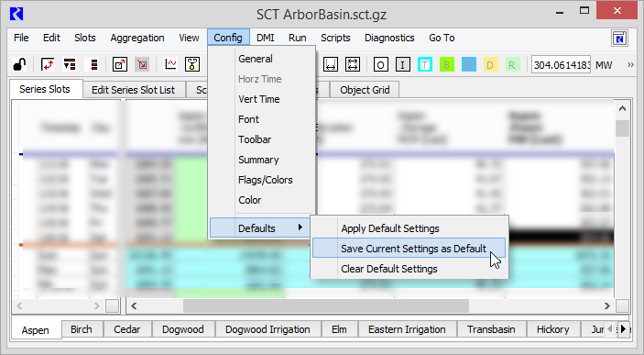Click the value field showing 304.061418
Viewport: 644px width, 355px height.
coord(561,64)
